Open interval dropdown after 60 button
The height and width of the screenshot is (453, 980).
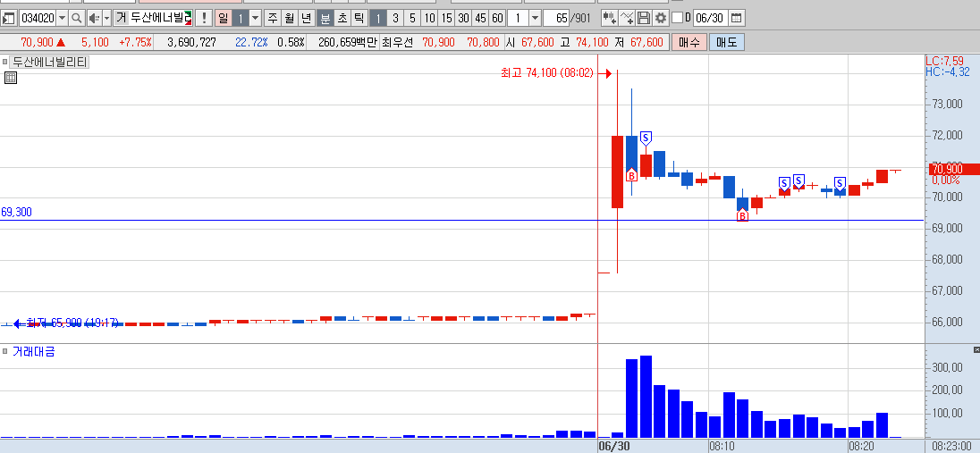536,18
